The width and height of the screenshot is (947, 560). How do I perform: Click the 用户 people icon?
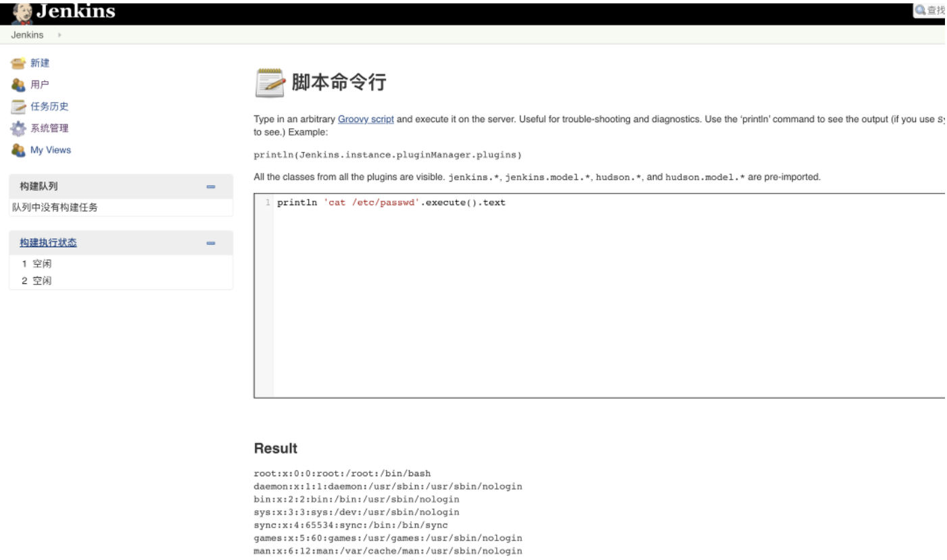(x=18, y=85)
